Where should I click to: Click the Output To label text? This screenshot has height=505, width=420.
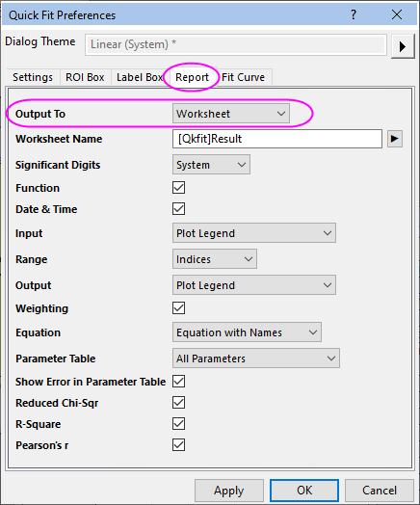[x=40, y=114]
